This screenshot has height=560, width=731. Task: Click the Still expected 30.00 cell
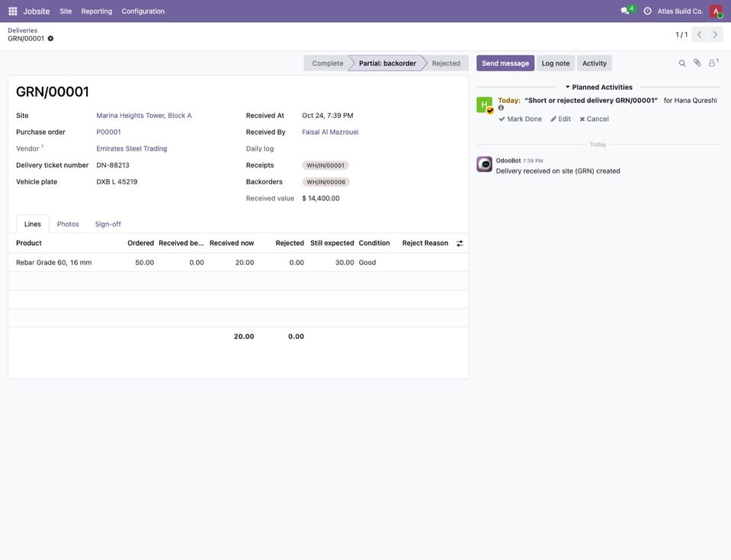pos(345,263)
